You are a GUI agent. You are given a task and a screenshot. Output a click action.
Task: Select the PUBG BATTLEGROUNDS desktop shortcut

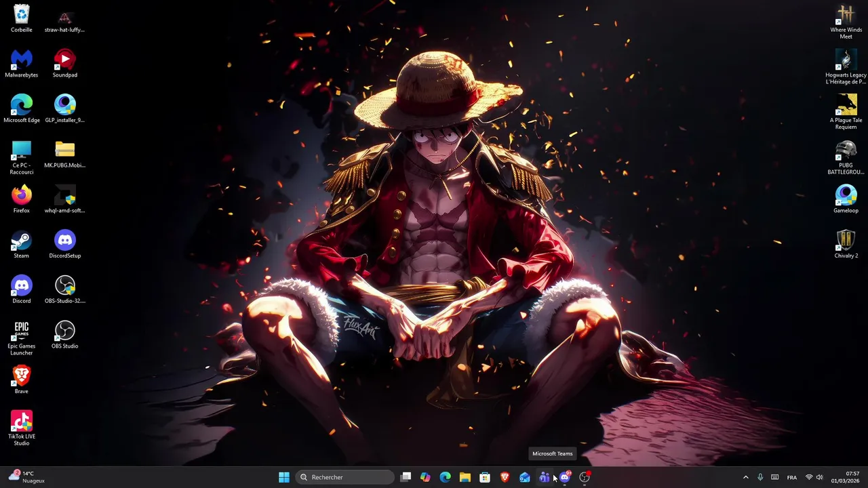(846, 158)
